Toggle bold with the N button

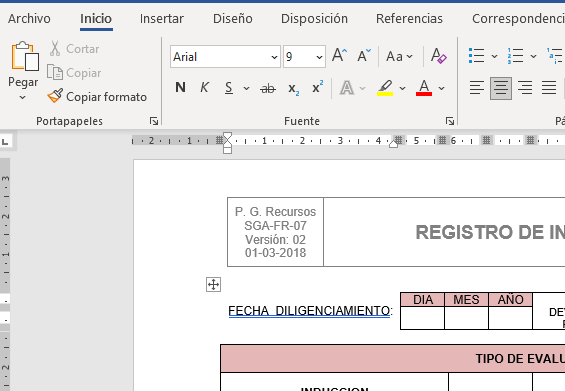180,88
